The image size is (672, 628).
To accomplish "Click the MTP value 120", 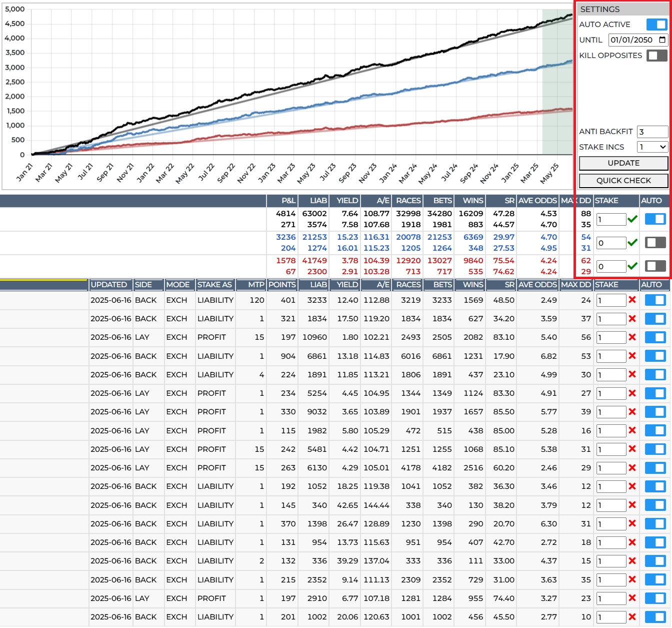I will (x=257, y=300).
